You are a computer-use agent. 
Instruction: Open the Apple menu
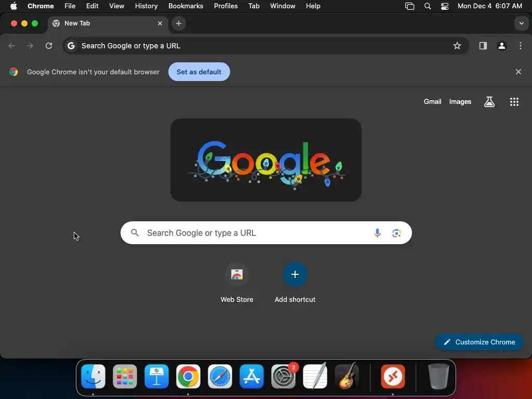pyautogui.click(x=14, y=6)
